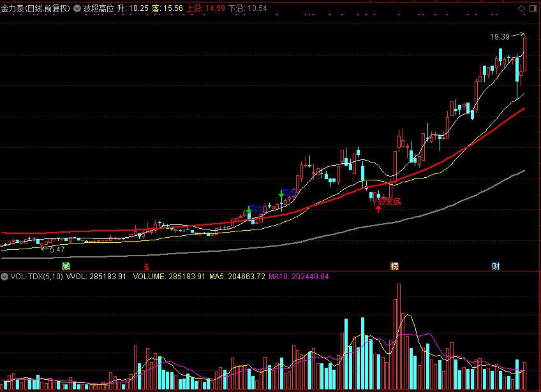Click the red S marker on date axis

[147, 266]
